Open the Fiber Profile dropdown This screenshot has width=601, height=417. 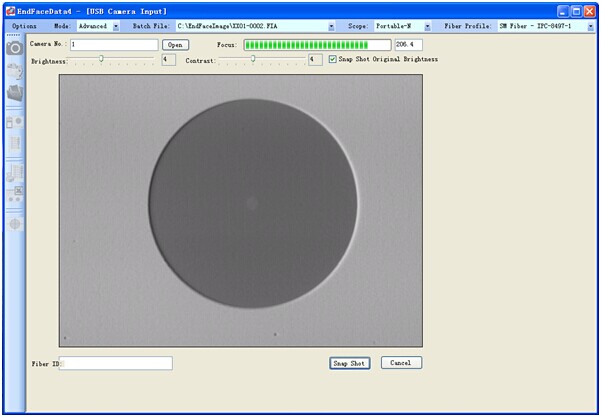pos(590,27)
